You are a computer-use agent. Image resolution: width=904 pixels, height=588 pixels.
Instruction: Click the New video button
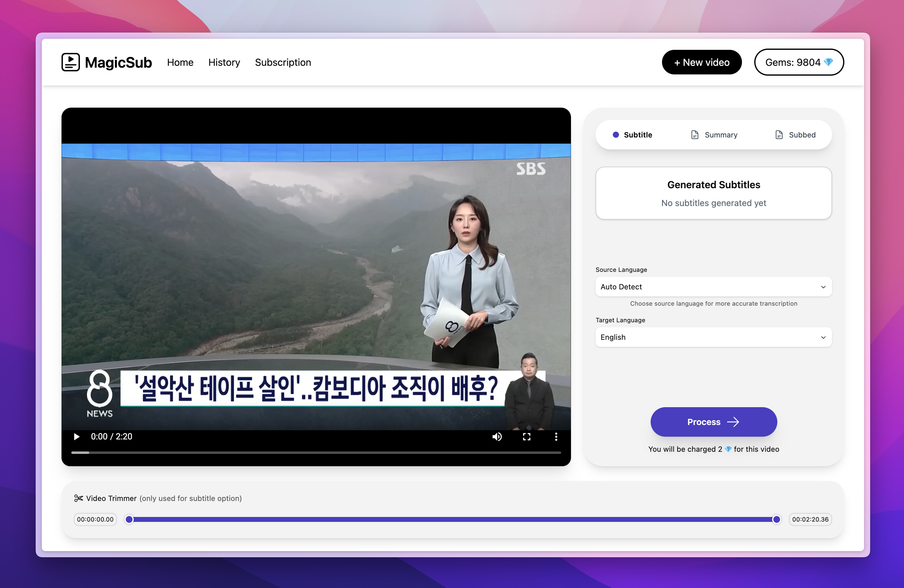(702, 62)
